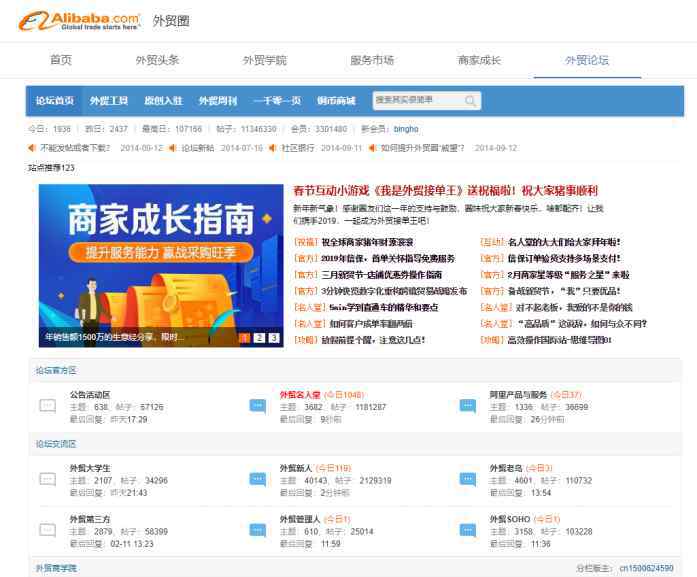This screenshot has height=577, width=697.
Task: Switch to the 外贸学院 tab
Action: click(264, 60)
